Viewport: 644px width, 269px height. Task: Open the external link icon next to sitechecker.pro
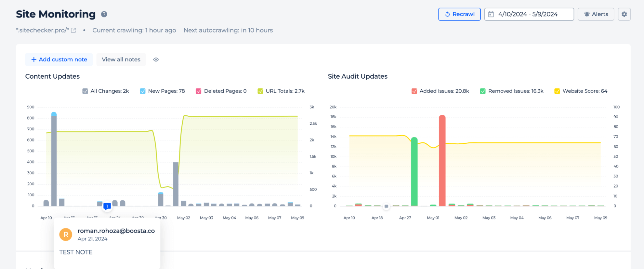click(x=73, y=30)
